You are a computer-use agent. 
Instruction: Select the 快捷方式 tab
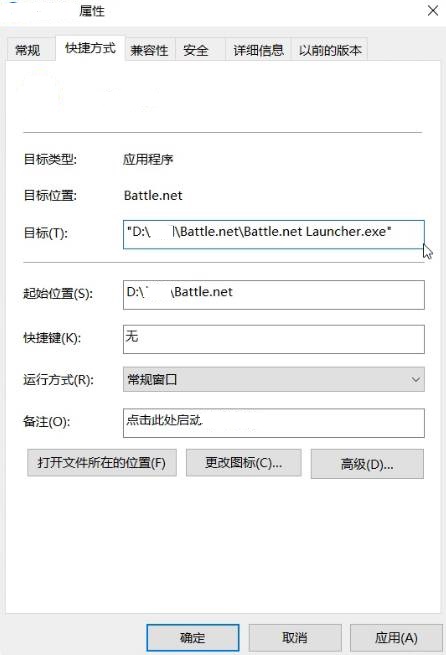click(x=90, y=48)
